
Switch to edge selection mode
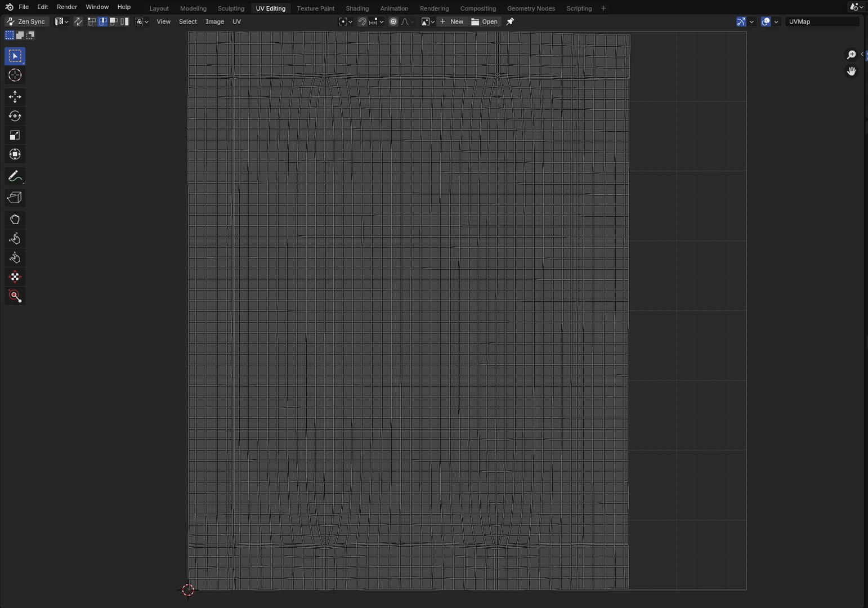[102, 21]
